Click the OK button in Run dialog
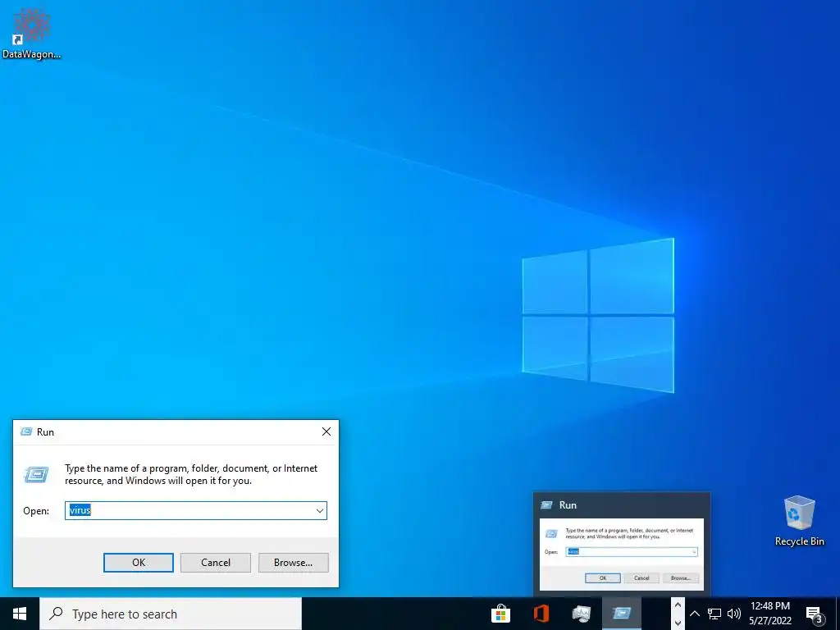 (138, 563)
